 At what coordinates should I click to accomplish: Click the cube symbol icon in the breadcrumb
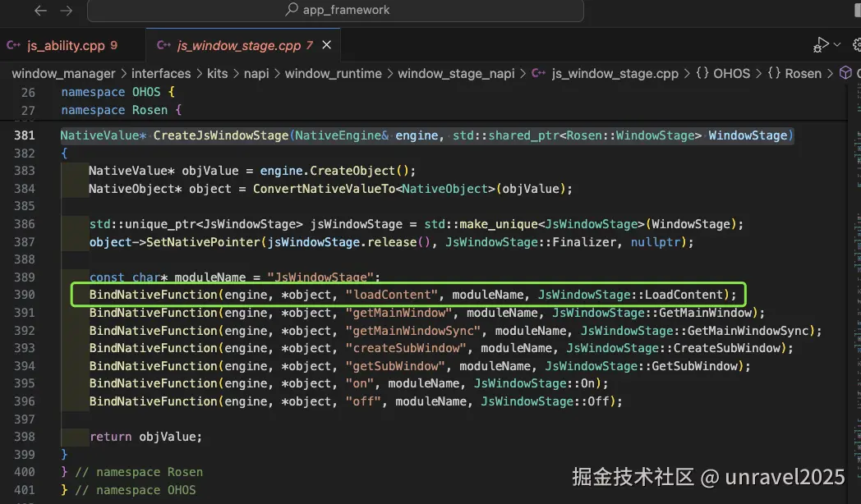coord(845,73)
